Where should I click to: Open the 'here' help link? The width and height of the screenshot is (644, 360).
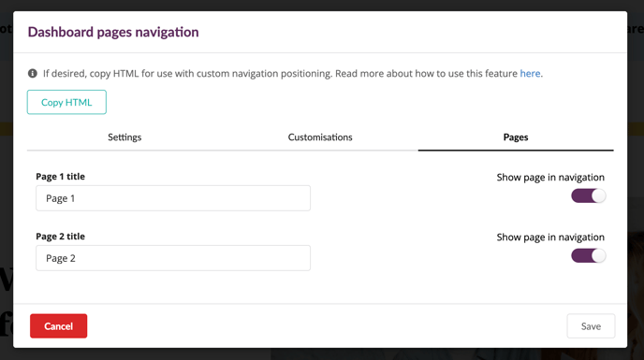pos(530,74)
